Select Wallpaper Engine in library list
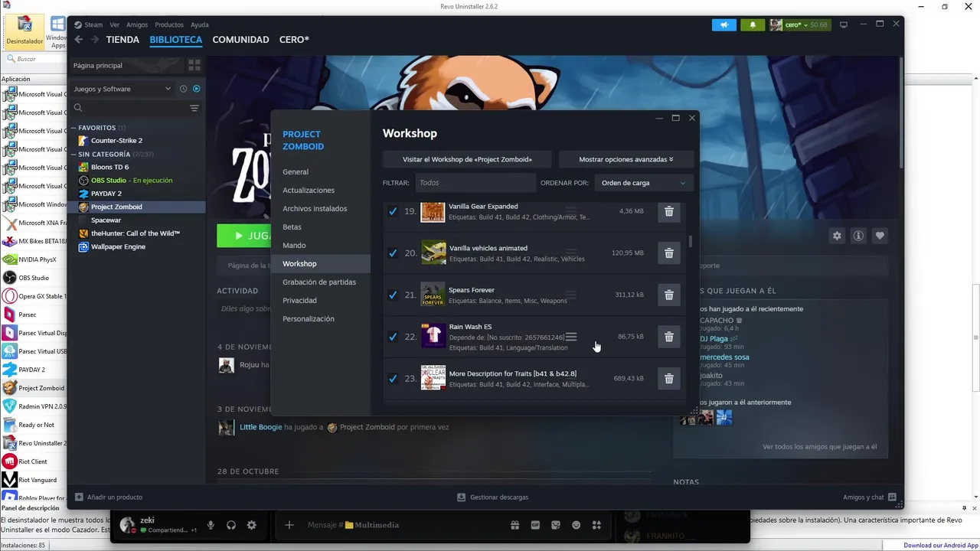The image size is (980, 551). 118,246
